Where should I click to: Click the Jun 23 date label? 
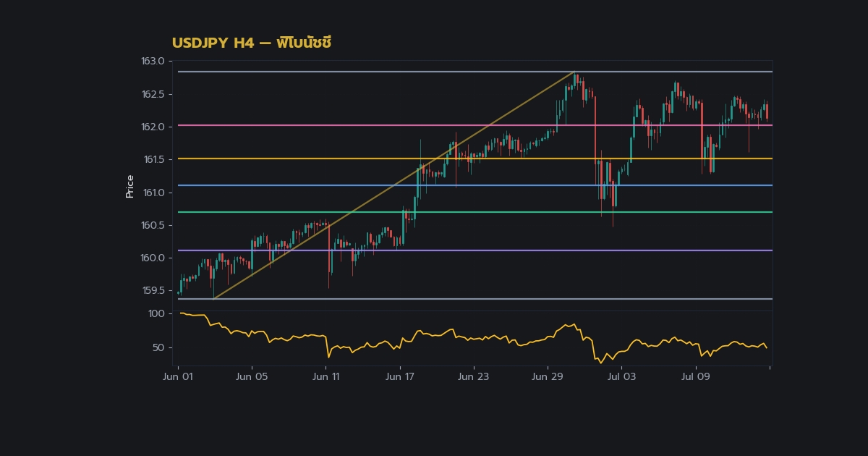pyautogui.click(x=474, y=376)
